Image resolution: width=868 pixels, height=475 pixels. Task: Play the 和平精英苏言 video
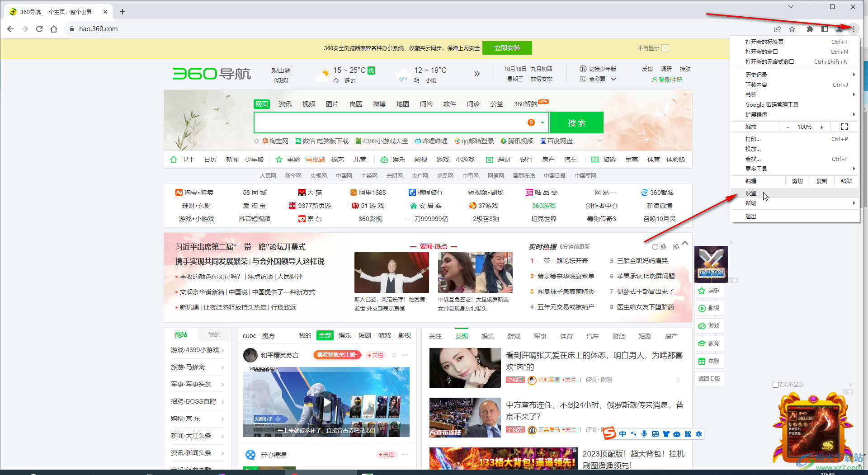(326, 402)
